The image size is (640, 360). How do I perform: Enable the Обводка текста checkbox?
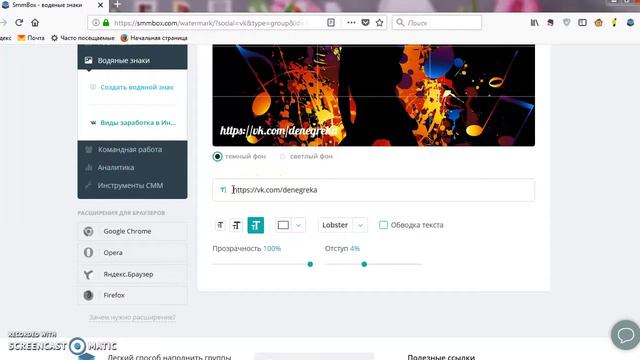(x=383, y=225)
